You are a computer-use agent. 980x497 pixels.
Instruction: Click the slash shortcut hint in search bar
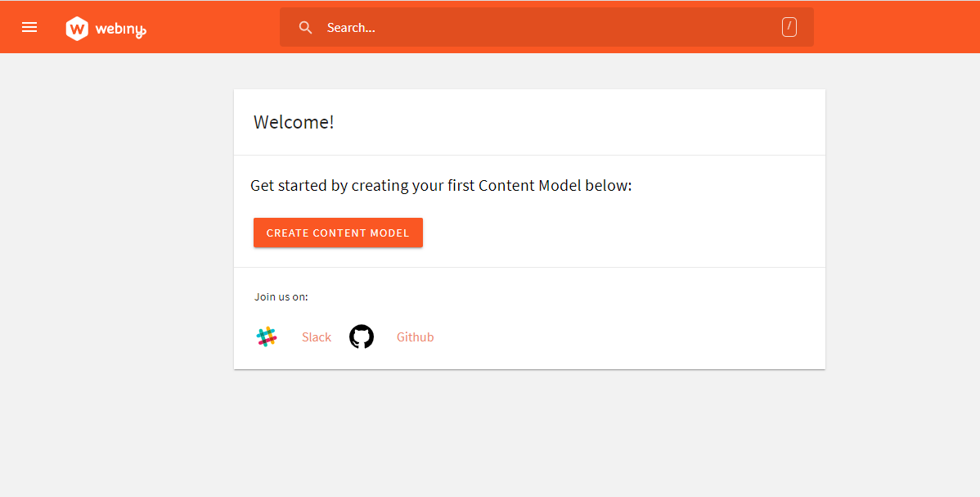tap(789, 27)
